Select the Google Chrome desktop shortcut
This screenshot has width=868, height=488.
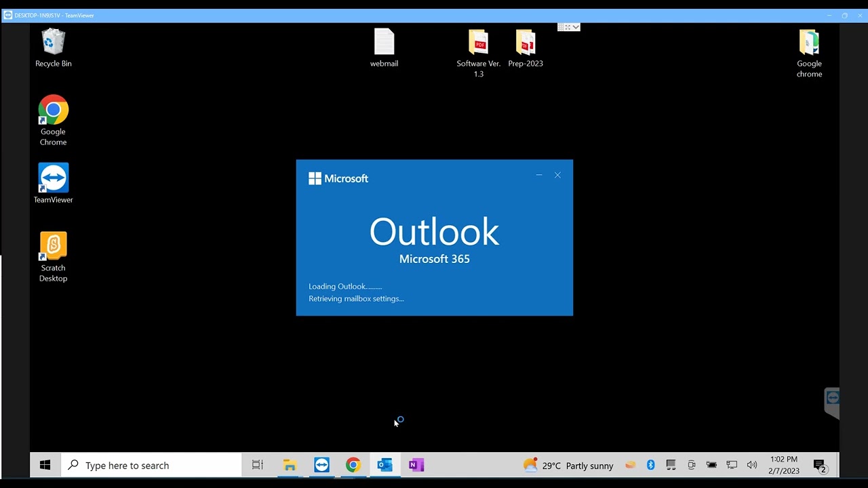[53, 121]
